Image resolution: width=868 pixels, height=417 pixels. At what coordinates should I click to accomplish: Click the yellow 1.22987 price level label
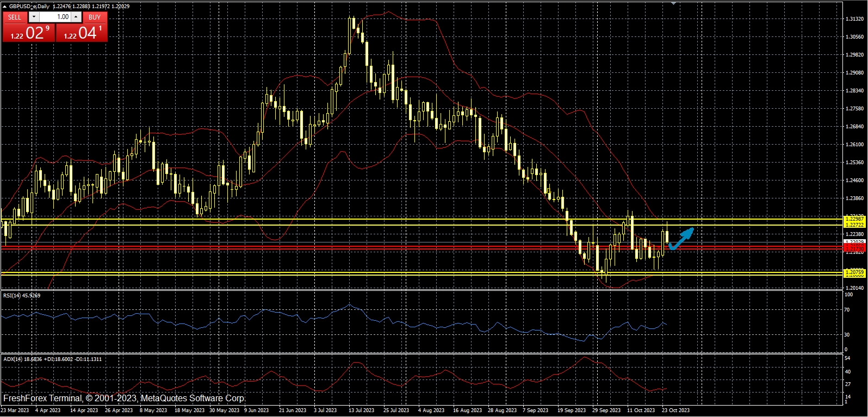pyautogui.click(x=853, y=219)
